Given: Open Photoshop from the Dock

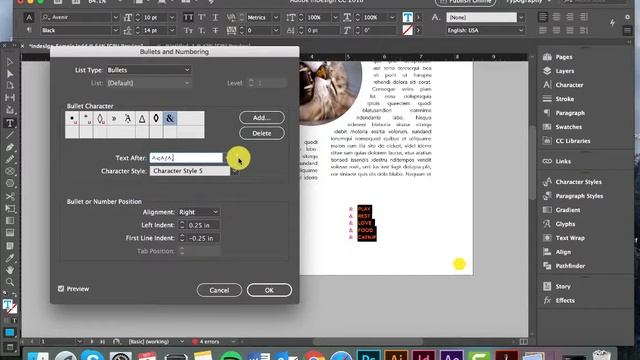Looking at the screenshot, I should (x=369, y=356).
